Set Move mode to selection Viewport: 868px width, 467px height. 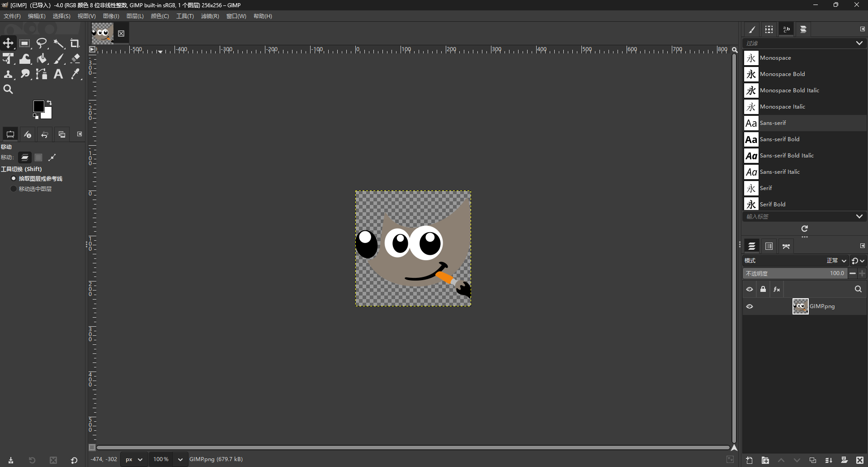[x=38, y=157]
